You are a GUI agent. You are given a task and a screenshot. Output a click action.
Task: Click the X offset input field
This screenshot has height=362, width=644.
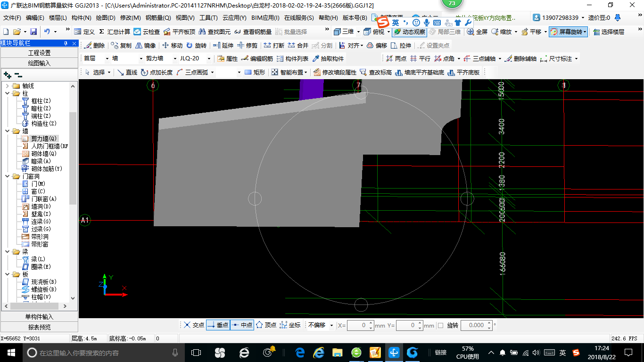coord(360,325)
